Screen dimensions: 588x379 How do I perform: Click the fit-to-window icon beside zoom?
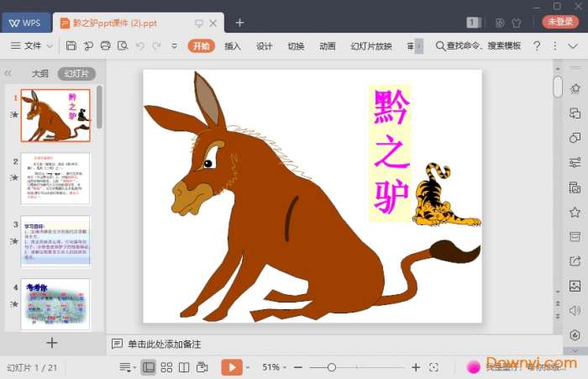[433, 367]
